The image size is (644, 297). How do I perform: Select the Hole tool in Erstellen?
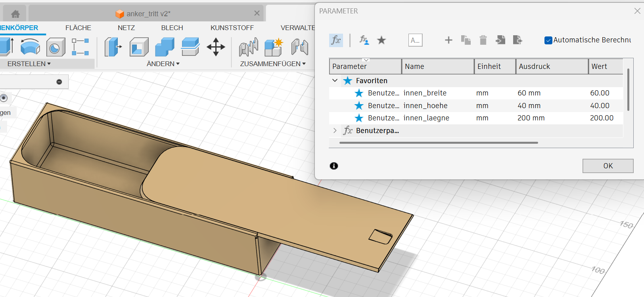coord(56,48)
